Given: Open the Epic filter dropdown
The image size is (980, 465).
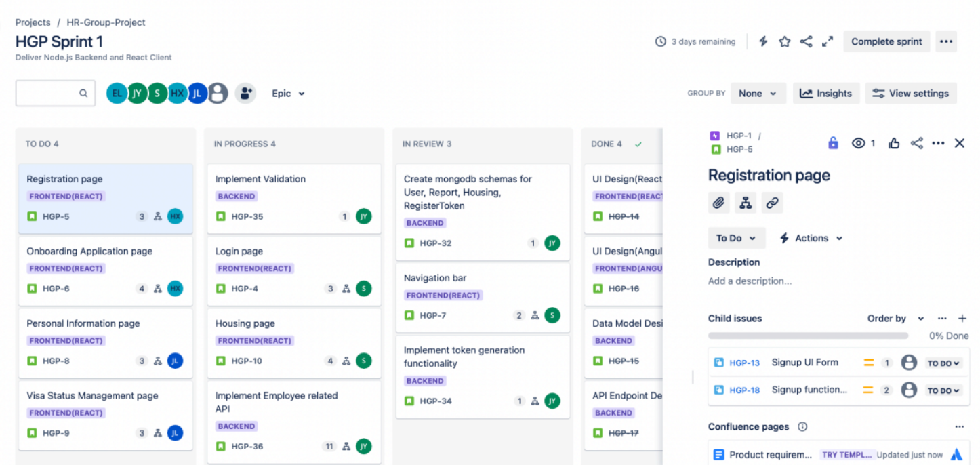Looking at the screenshot, I should tap(288, 94).
